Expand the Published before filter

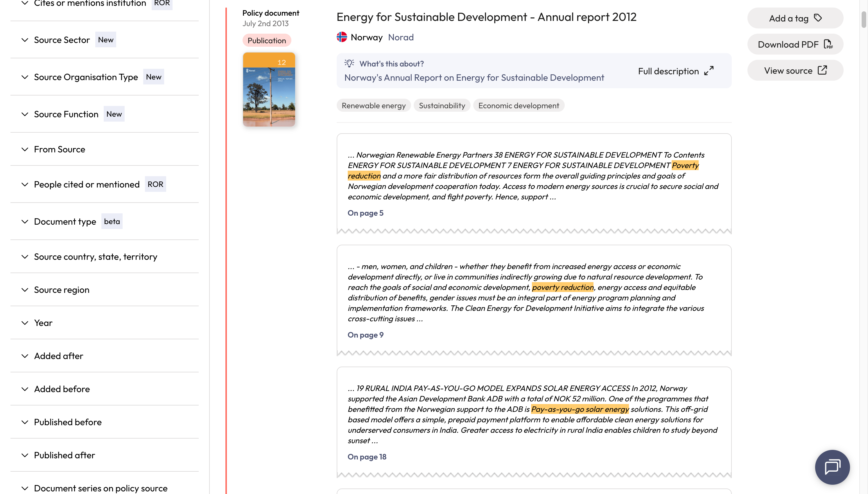pyautogui.click(x=105, y=422)
